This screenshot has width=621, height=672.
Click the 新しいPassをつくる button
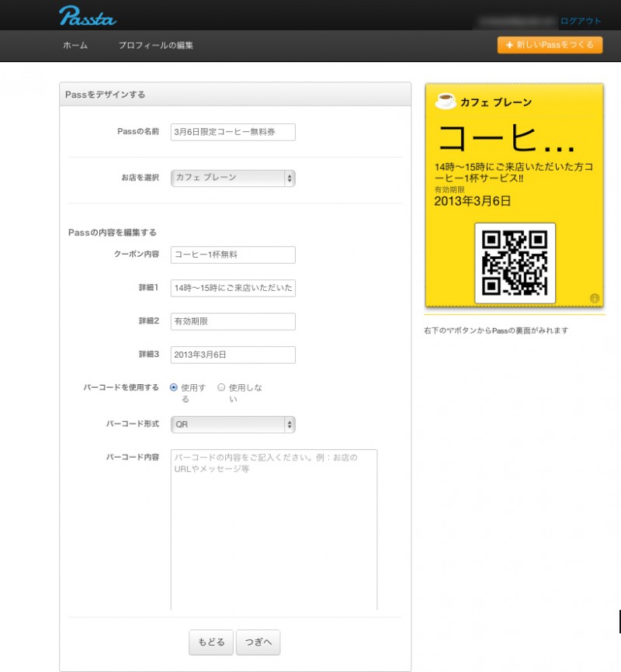[x=550, y=45]
